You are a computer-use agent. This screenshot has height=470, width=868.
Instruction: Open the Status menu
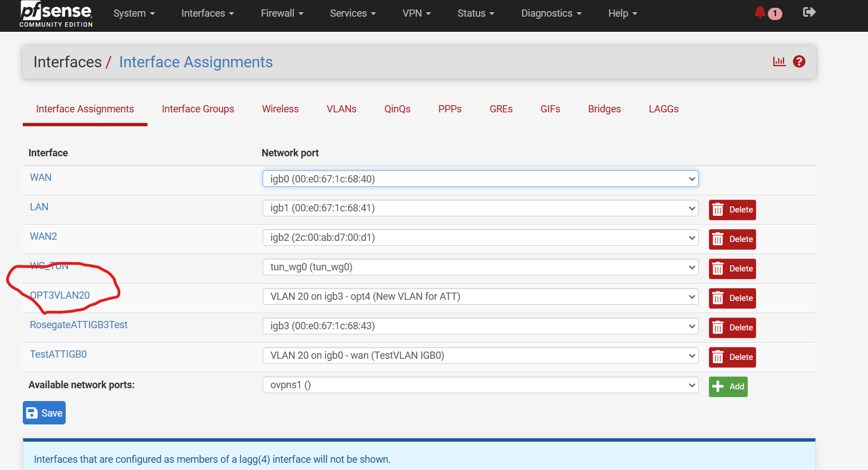[476, 13]
